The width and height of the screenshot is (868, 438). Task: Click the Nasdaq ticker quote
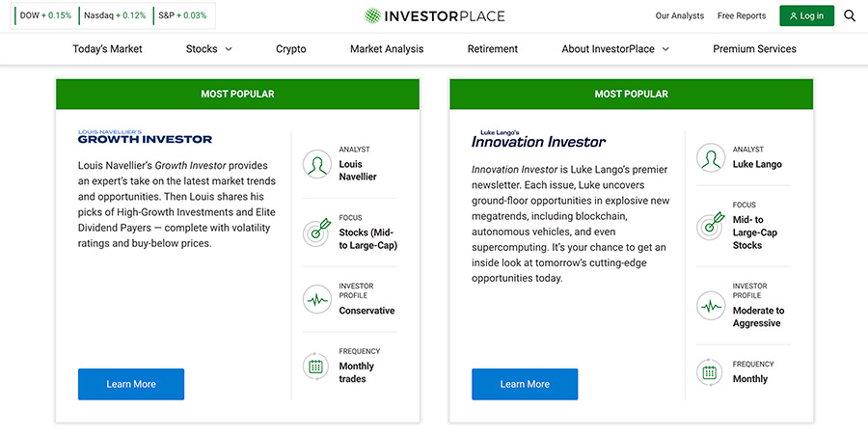[x=115, y=15]
